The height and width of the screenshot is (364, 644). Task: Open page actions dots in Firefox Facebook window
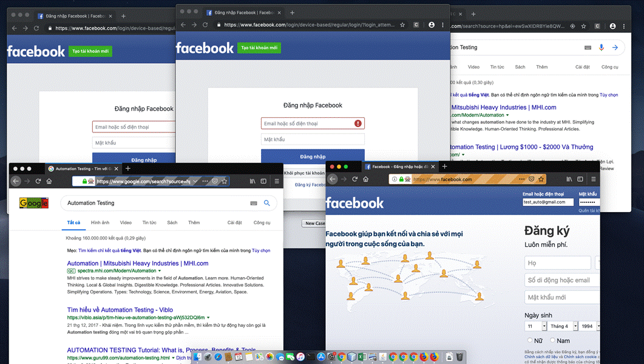tap(521, 179)
